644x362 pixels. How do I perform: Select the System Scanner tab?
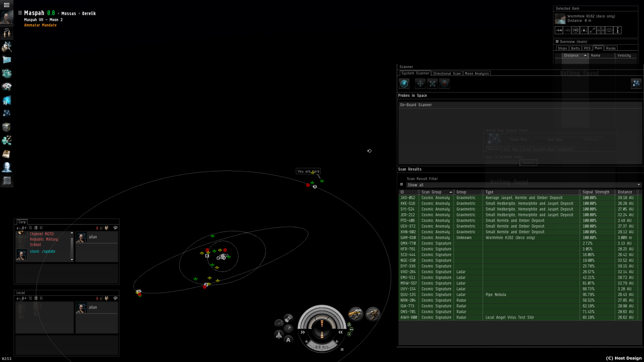click(415, 73)
